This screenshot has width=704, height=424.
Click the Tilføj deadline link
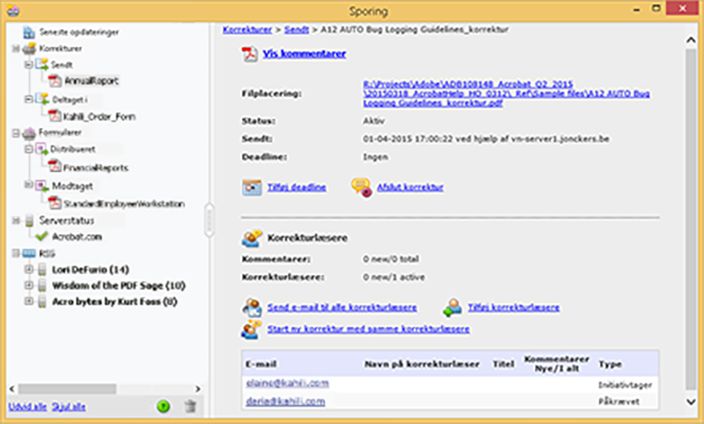297,187
